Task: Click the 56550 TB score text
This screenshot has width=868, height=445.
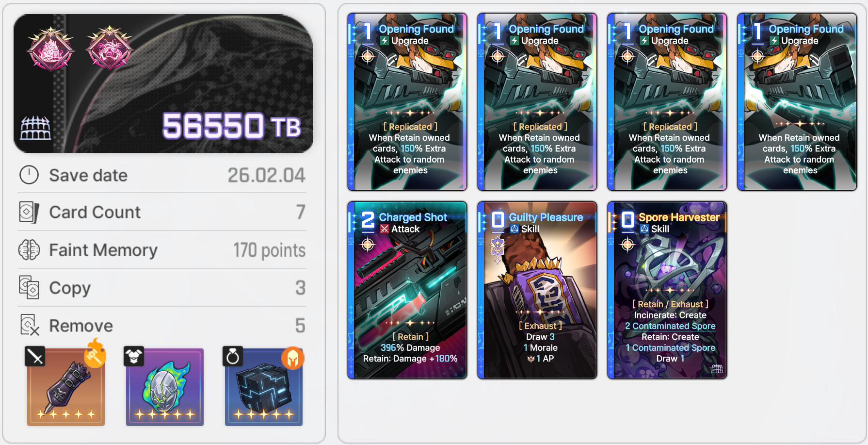Action: pyautogui.click(x=231, y=126)
